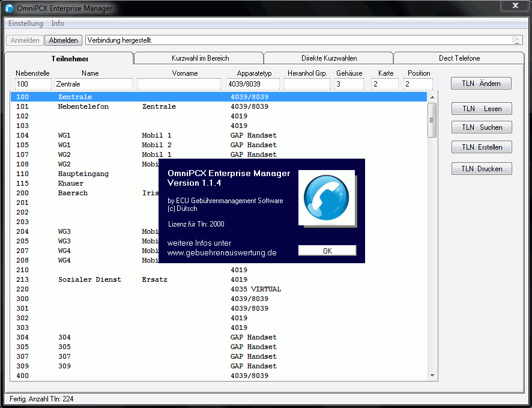Click the Karte input field

(x=385, y=84)
